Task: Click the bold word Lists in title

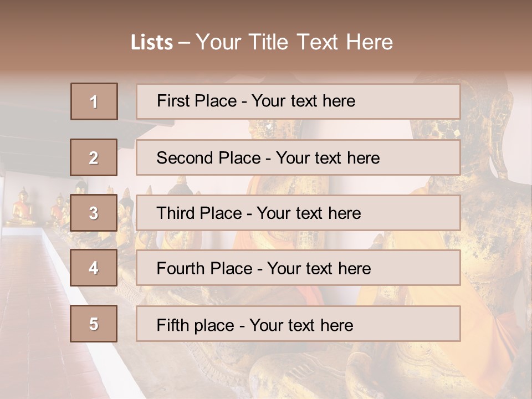Action: (x=152, y=43)
